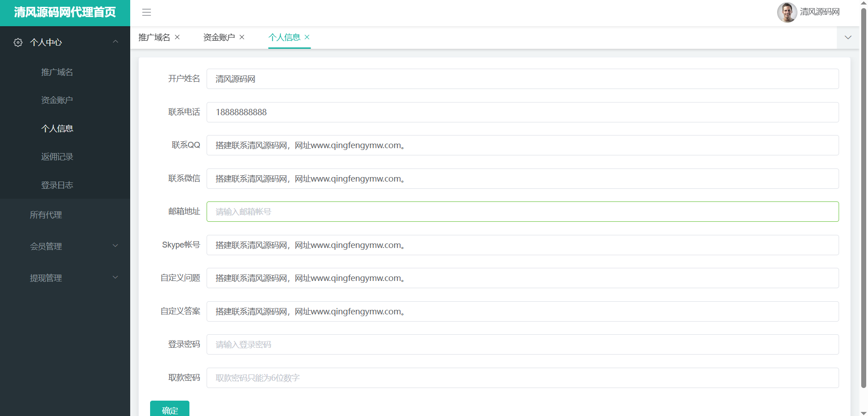Open the tab options dropdown arrow
Viewport: 868px width, 416px height.
coord(848,37)
